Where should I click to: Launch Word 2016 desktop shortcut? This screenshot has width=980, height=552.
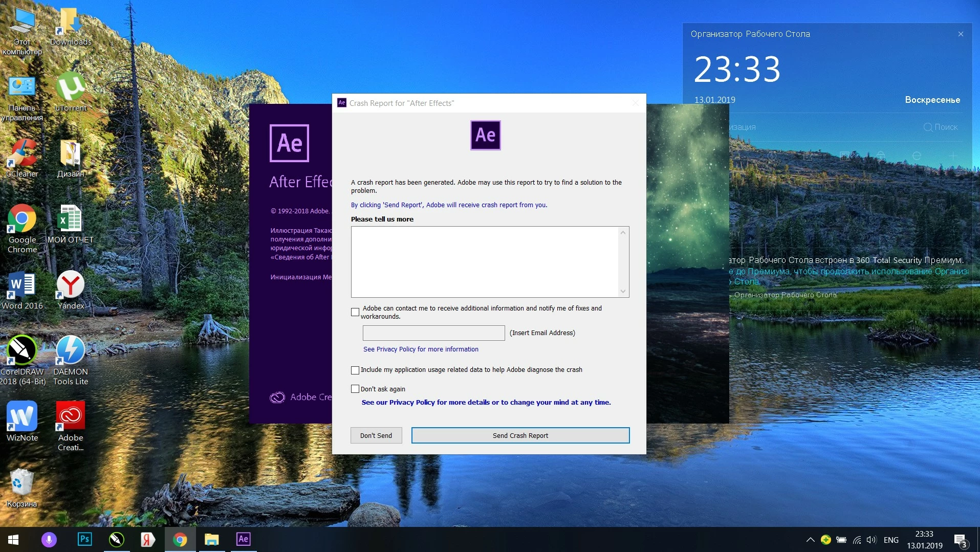pyautogui.click(x=22, y=290)
